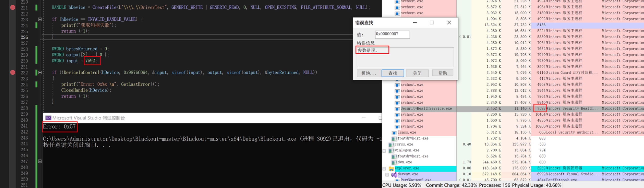Viewport: 644px width, 188px height.
Task: Click the devenv.exe Visual Studio icon
Action: (x=394, y=175)
